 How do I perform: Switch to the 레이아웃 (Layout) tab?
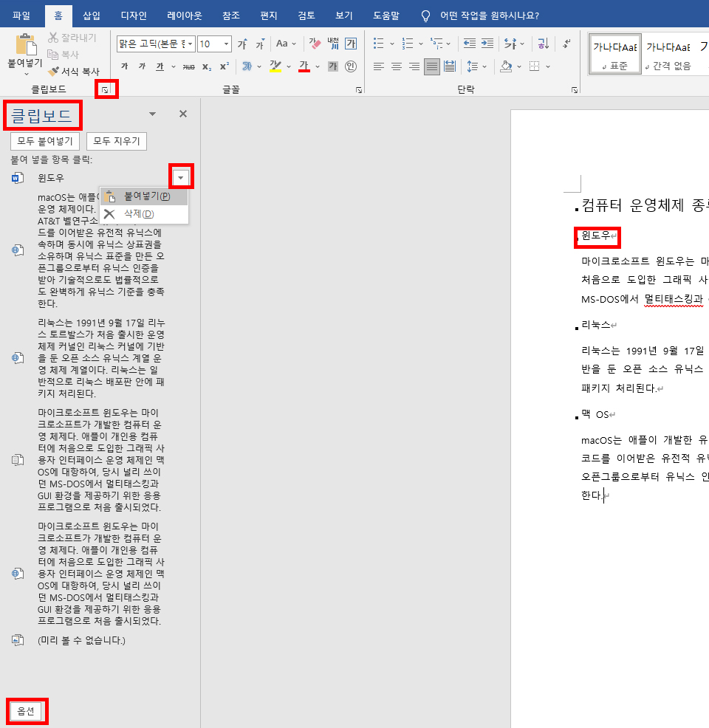[x=185, y=16]
